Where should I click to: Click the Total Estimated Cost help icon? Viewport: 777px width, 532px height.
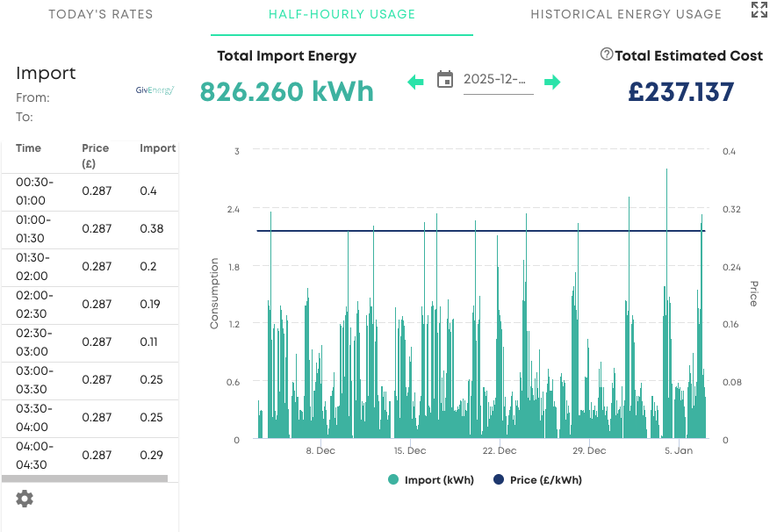607,54
